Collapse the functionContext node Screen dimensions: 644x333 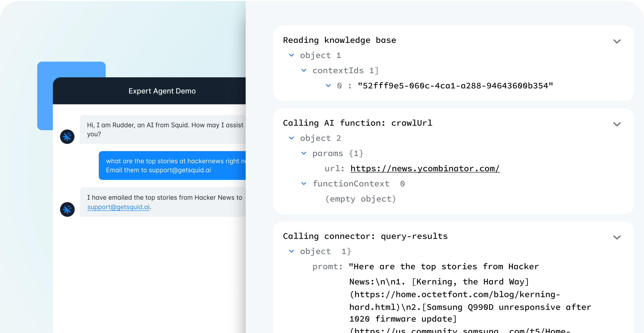pyautogui.click(x=303, y=184)
